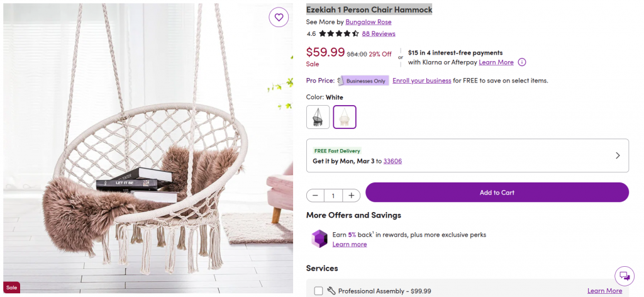Click wrench icon next to Professional Assembly
The image size is (644, 297).
coord(331,291)
